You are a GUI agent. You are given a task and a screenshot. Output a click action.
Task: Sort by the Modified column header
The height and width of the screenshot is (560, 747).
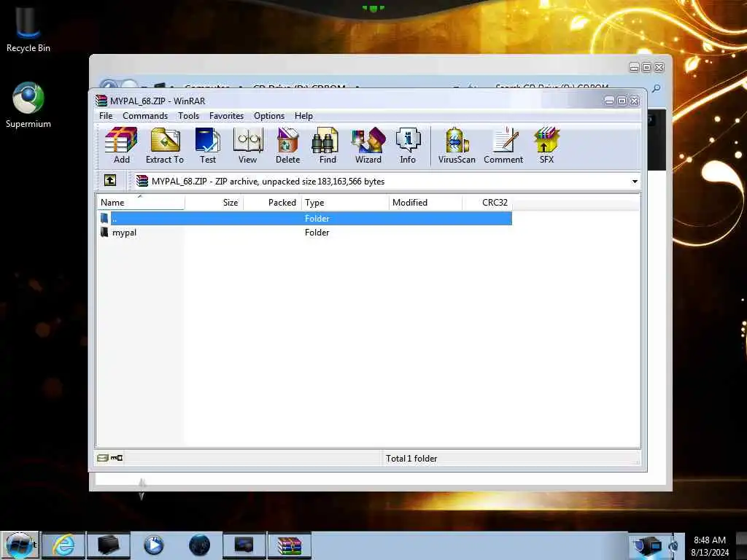[x=425, y=203]
